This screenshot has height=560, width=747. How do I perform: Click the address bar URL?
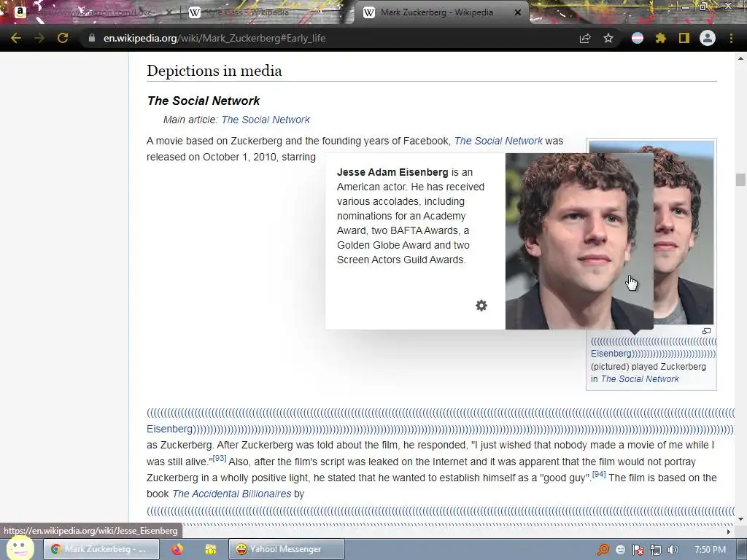[x=214, y=38]
